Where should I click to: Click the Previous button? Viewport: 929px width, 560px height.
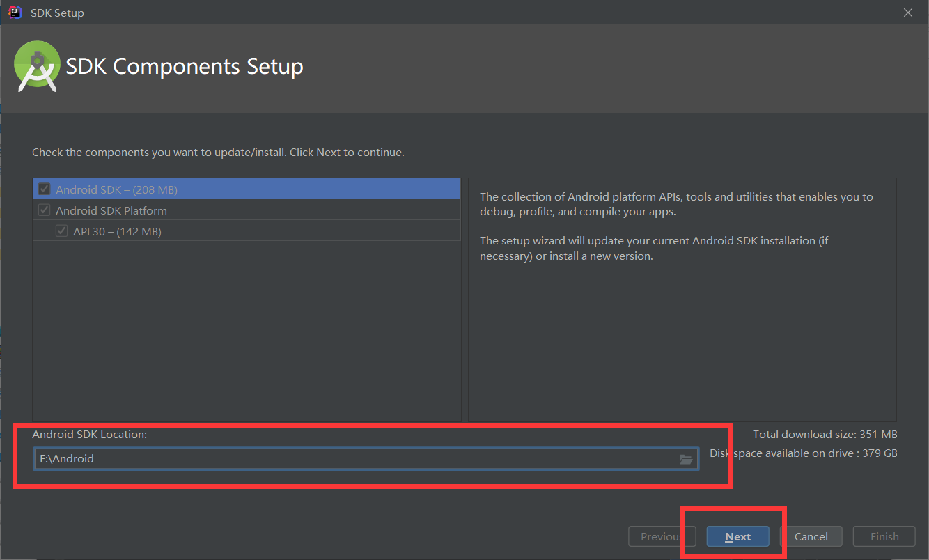[662, 536]
